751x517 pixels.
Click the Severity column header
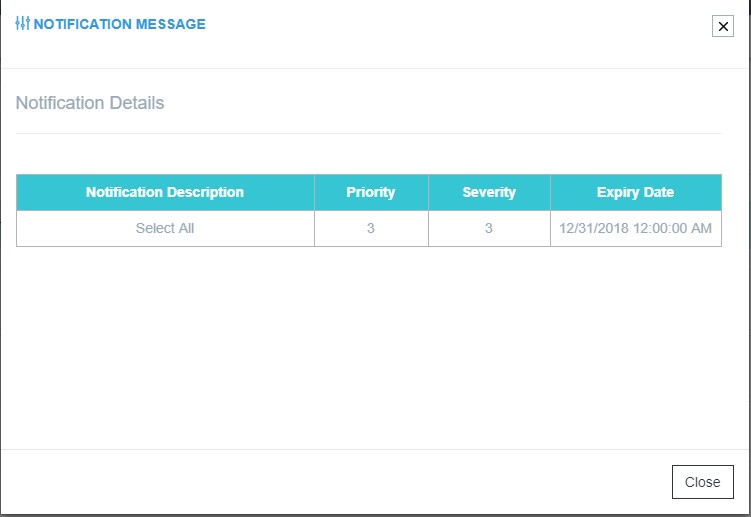489,192
